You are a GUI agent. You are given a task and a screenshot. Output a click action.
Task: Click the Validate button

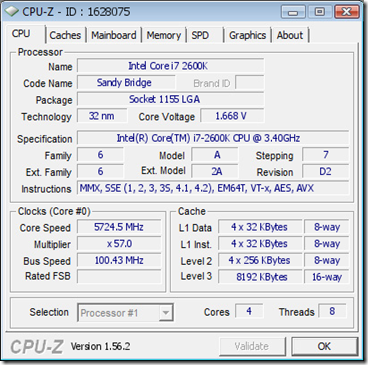(252, 346)
